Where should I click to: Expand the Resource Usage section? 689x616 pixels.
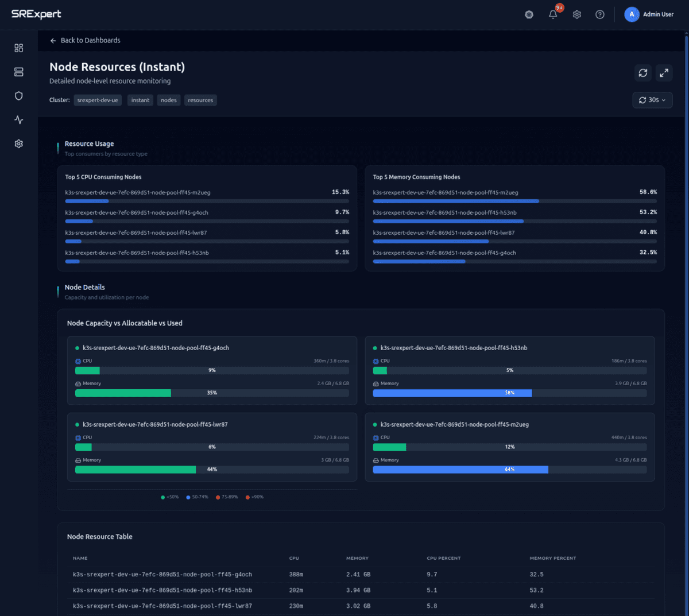89,144
